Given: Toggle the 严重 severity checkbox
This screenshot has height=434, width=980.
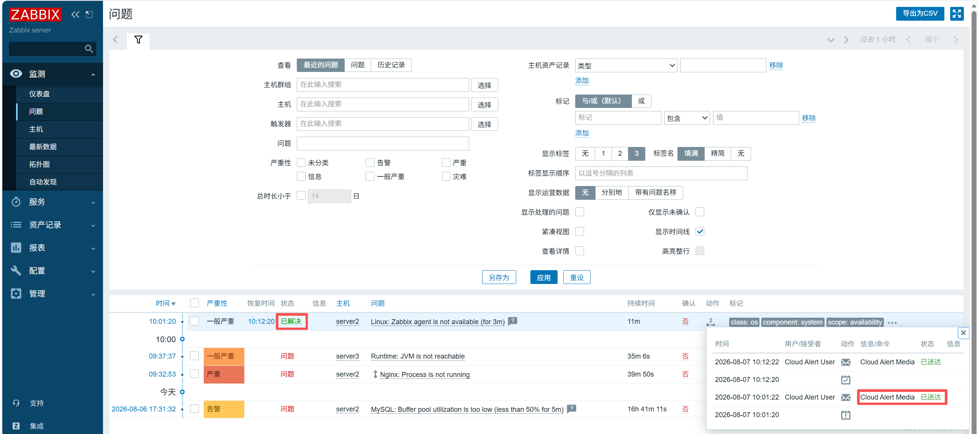Looking at the screenshot, I should [446, 163].
